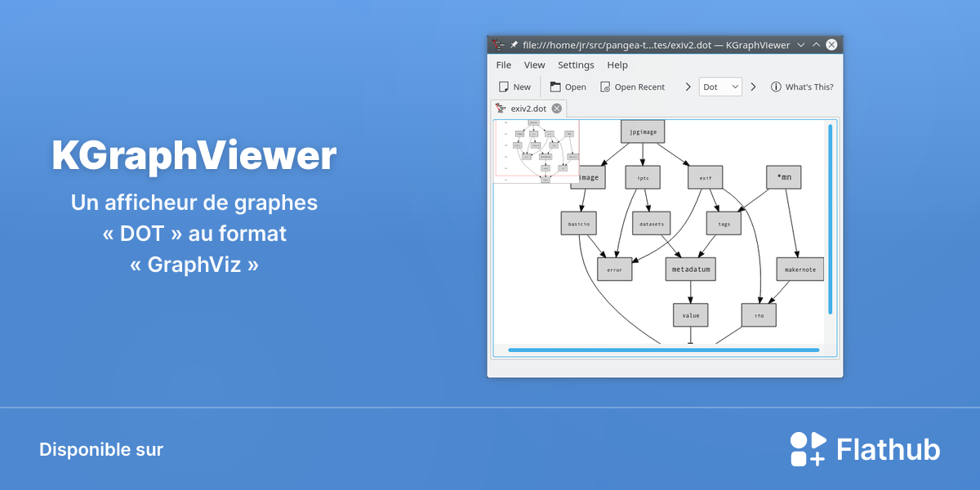The height and width of the screenshot is (490, 980).
Task: Click Open Recent in toolbar
Action: tap(632, 87)
